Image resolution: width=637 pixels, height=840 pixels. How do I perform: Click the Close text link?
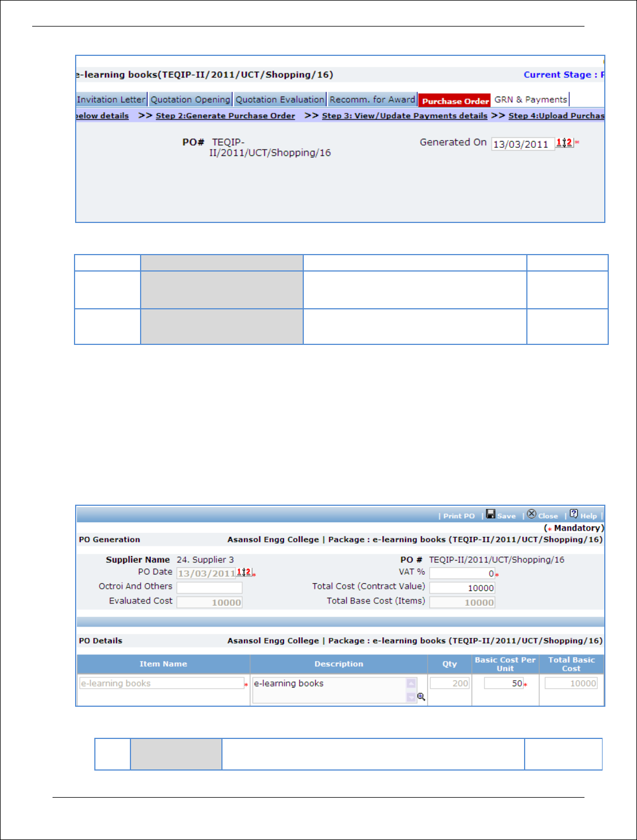point(548,516)
